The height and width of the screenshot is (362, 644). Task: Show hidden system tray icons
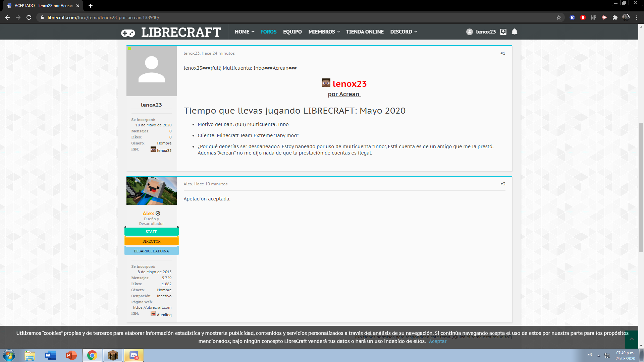click(599, 355)
